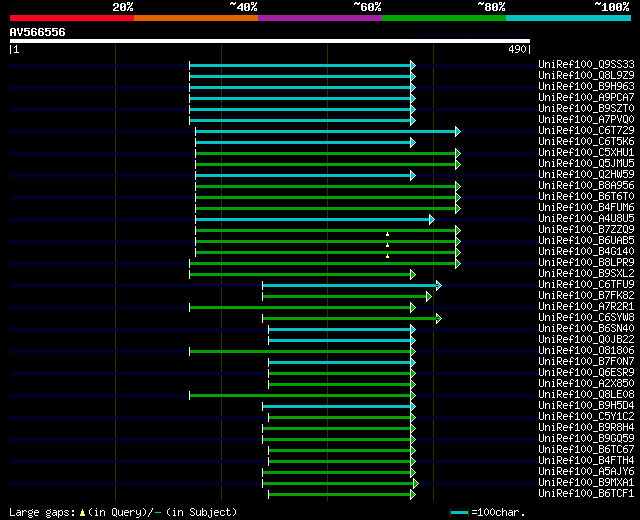Open the UniRef100_Q8L9Z9 hit label
640x520 pixels.
click(586, 75)
